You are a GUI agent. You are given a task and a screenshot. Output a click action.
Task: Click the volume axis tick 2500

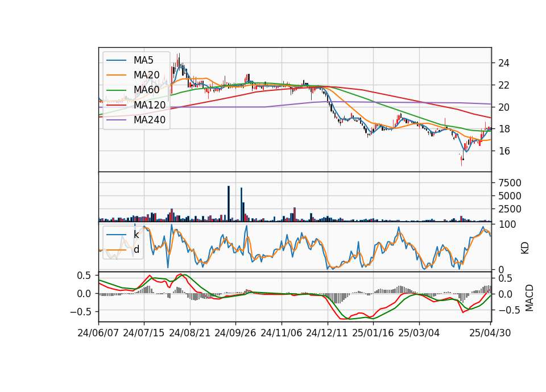tap(510, 210)
